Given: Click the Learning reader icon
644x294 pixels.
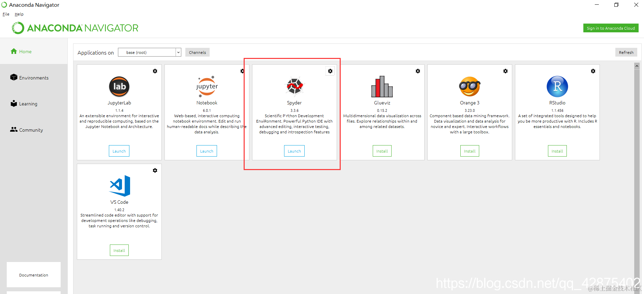Looking at the screenshot, I should click(14, 103).
